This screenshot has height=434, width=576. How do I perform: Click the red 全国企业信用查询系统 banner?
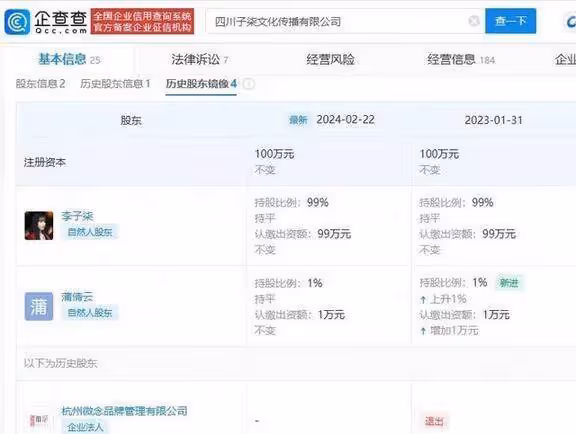tap(143, 21)
